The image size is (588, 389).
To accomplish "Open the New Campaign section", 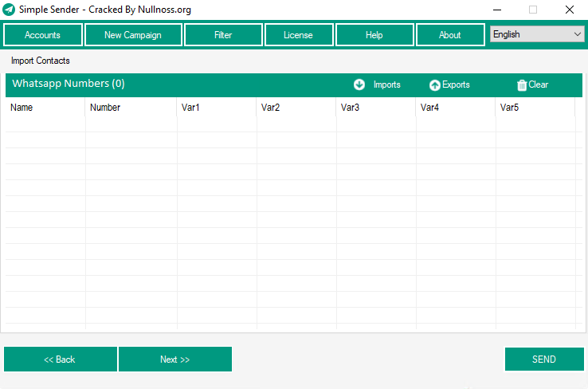I will click(133, 35).
